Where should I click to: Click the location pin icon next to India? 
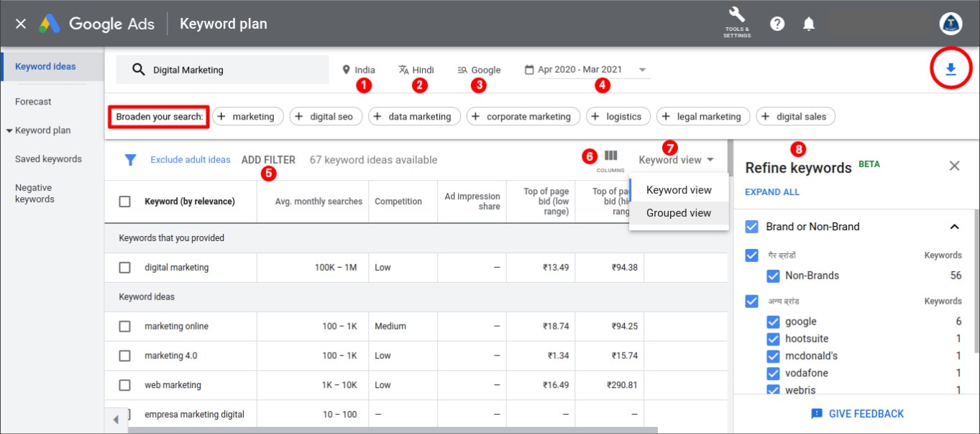(x=346, y=70)
